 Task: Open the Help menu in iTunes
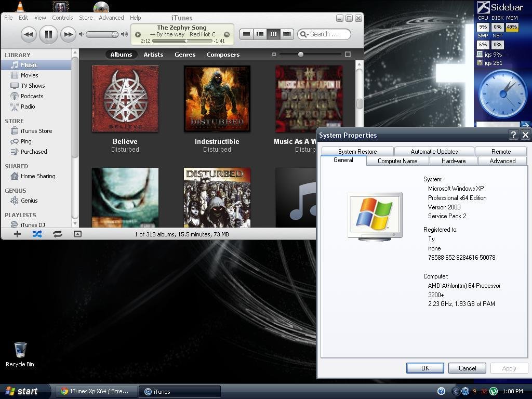[x=136, y=18]
